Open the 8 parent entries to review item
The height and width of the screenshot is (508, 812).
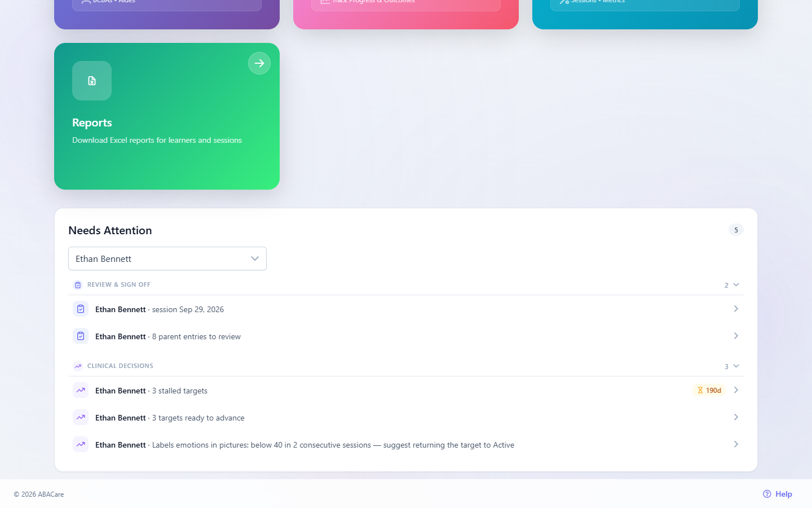point(406,336)
